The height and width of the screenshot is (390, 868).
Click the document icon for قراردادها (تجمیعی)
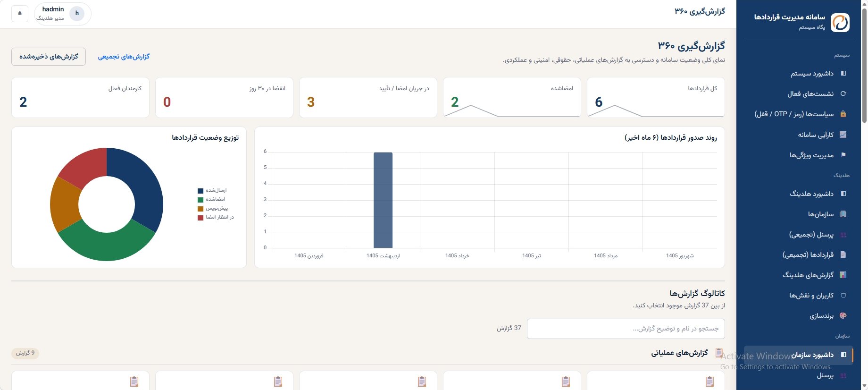[x=843, y=254]
